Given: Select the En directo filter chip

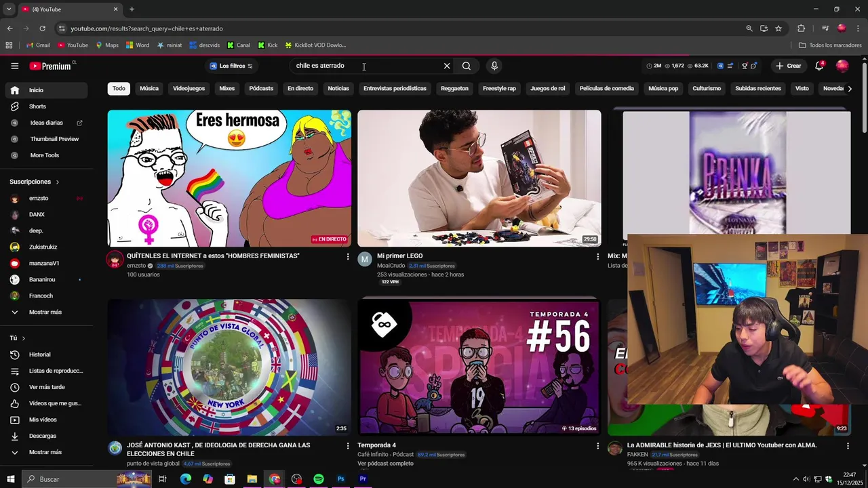Looking at the screenshot, I should coord(300,88).
